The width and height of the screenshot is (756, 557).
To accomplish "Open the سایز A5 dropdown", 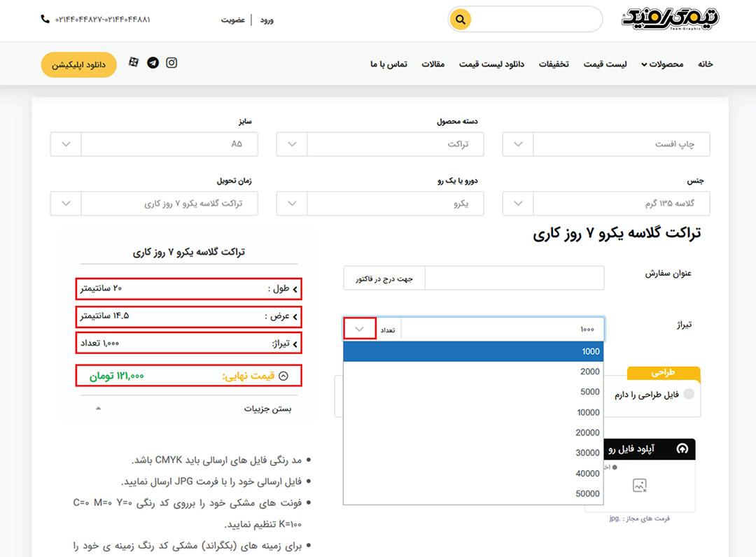I will (x=154, y=144).
